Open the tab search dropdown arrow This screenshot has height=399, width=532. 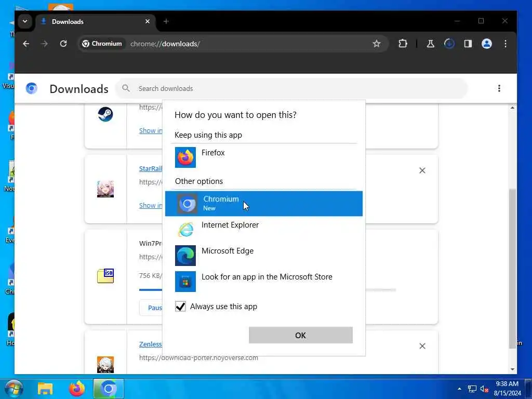tap(25, 21)
